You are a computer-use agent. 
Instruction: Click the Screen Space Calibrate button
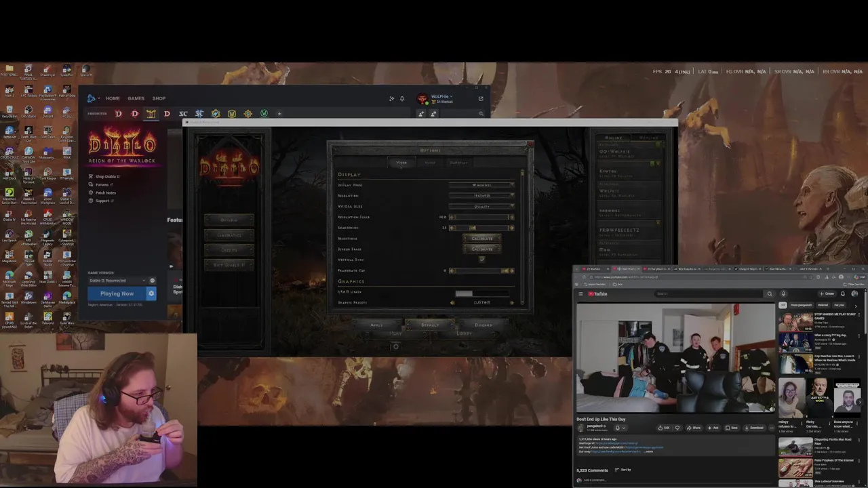(x=482, y=249)
